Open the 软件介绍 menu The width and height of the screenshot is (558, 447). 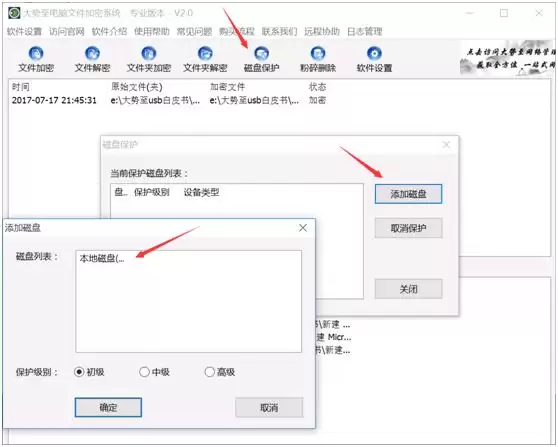pyautogui.click(x=109, y=32)
